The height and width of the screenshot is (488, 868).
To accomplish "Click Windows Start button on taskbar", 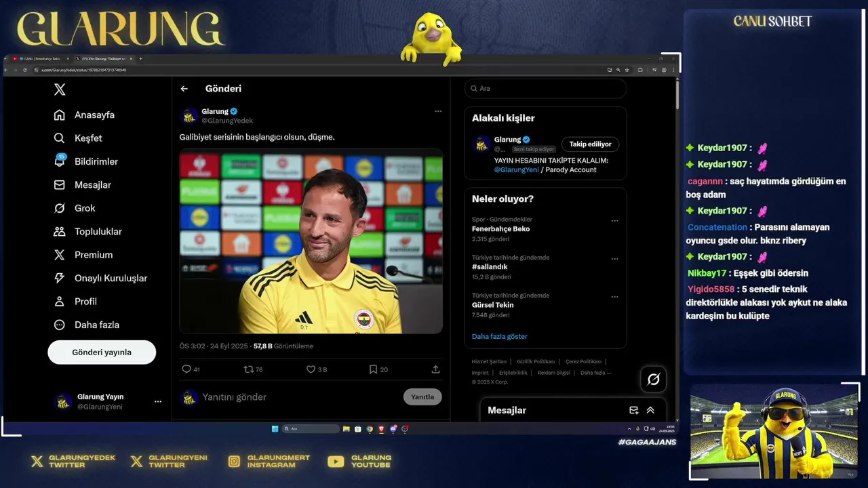I will 275,428.
